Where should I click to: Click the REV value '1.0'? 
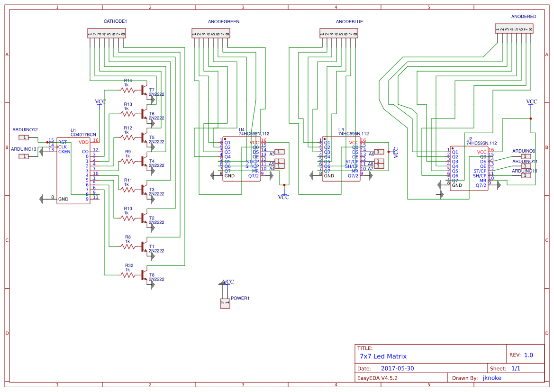pos(528,355)
